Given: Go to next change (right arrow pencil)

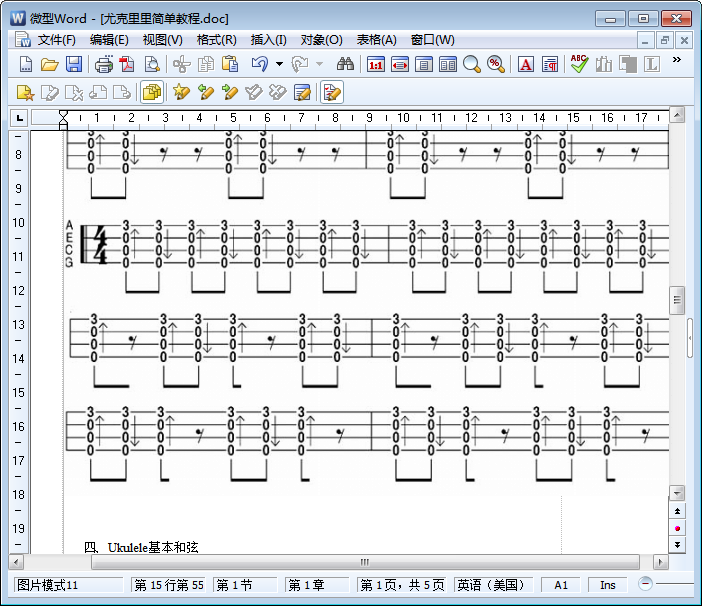Looking at the screenshot, I should coord(230,92).
